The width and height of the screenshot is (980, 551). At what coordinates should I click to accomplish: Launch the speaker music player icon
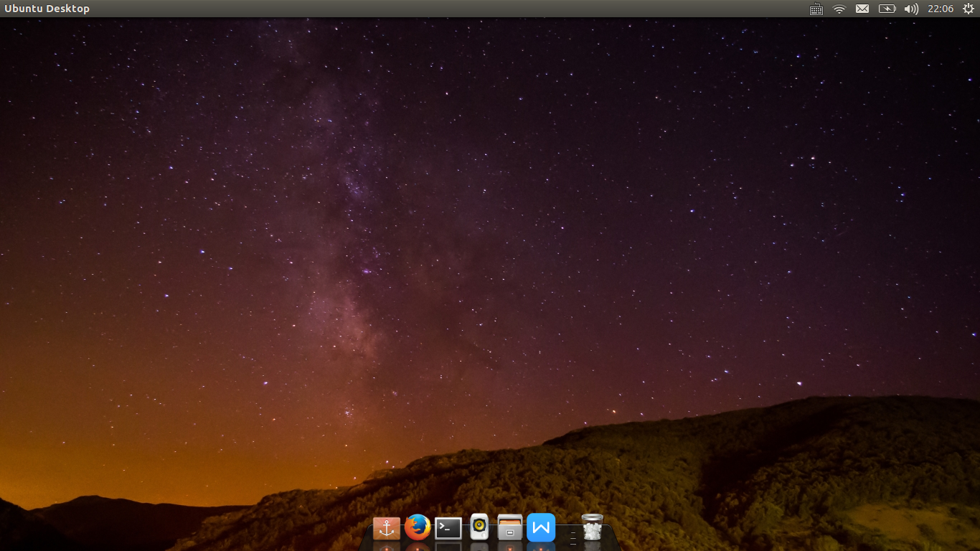[479, 527]
